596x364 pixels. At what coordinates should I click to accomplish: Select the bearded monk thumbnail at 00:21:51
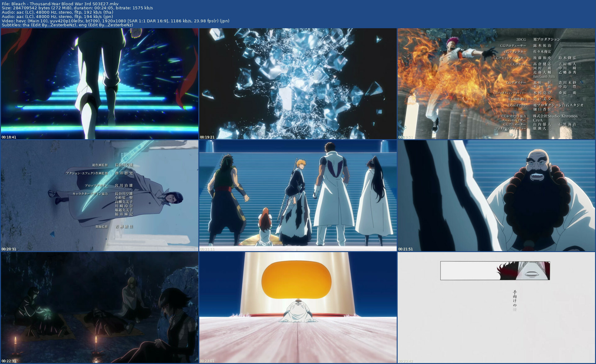click(x=496, y=196)
